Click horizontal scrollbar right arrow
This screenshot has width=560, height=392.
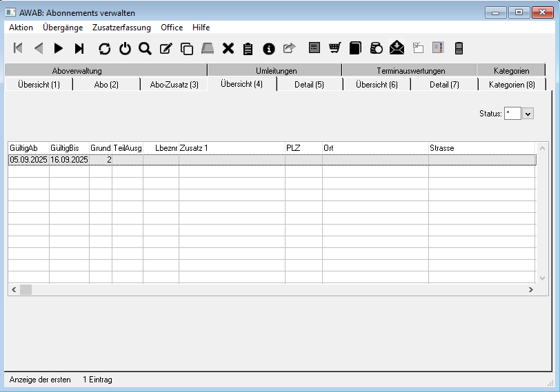(530, 290)
